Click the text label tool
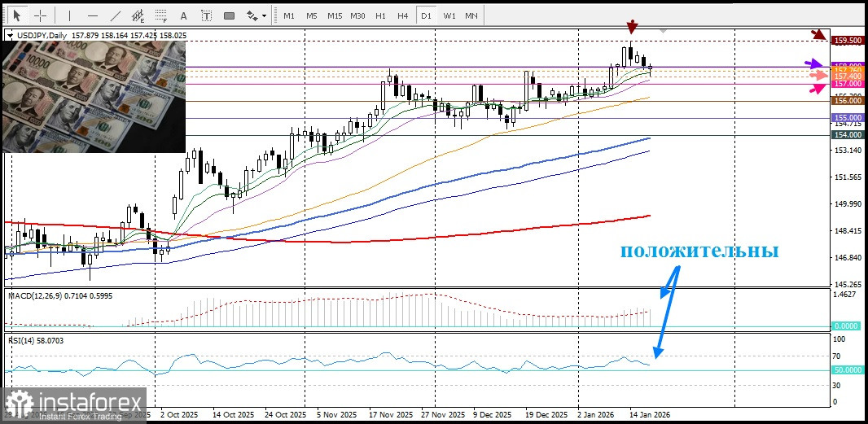Screen dimensions: 868x424 point(206,15)
